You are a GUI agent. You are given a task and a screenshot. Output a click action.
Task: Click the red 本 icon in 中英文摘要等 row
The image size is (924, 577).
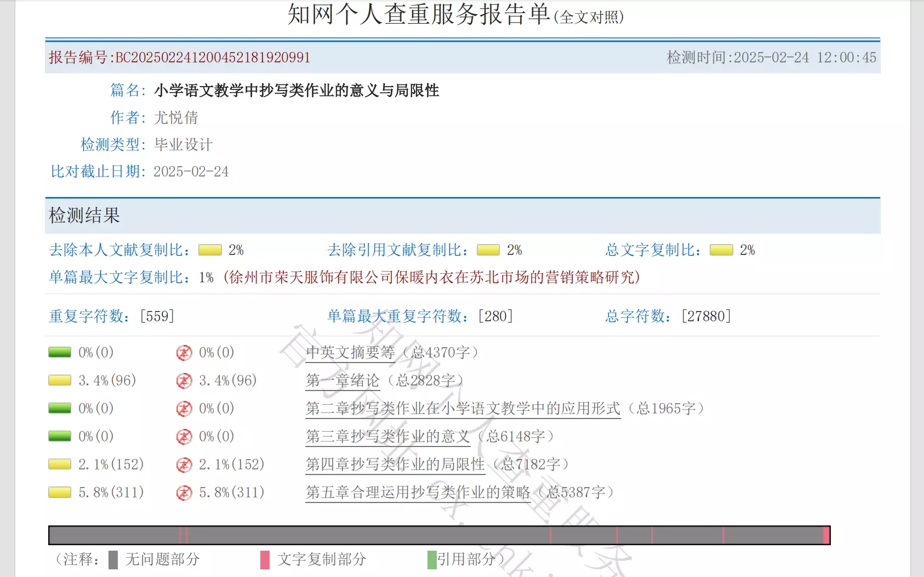(184, 353)
